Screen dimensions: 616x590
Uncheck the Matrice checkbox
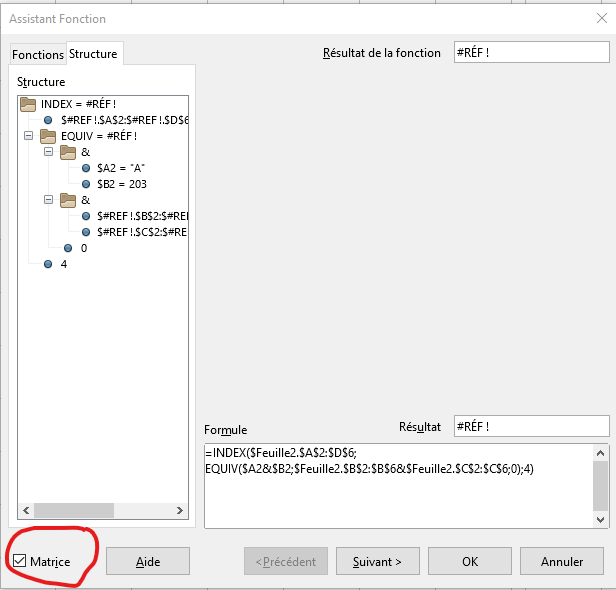point(20,561)
